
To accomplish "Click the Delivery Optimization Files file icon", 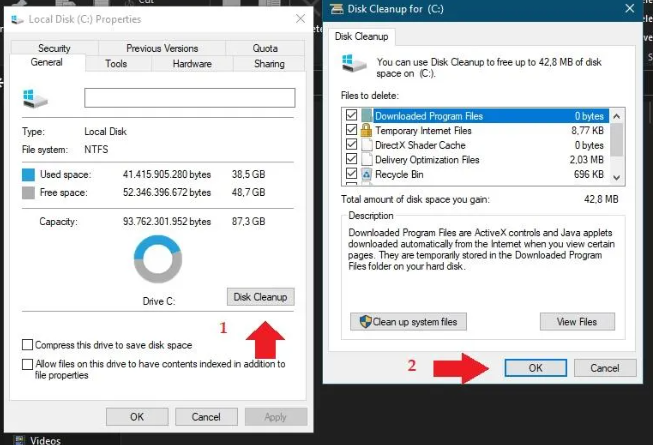I will point(366,159).
